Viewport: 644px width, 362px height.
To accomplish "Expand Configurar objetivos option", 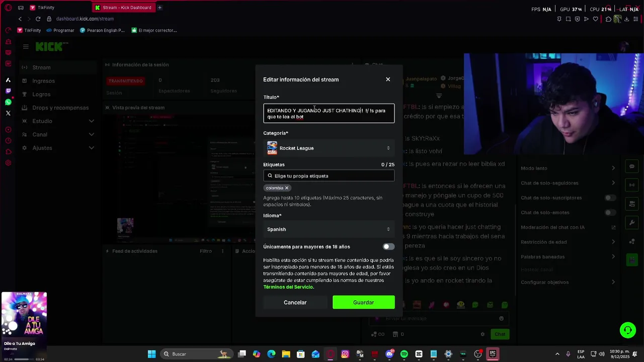I will [568, 283].
